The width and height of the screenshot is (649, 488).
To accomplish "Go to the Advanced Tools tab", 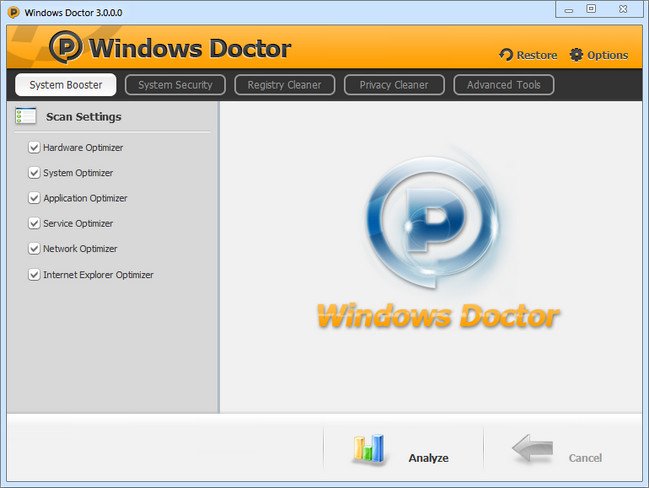I will 503,85.
